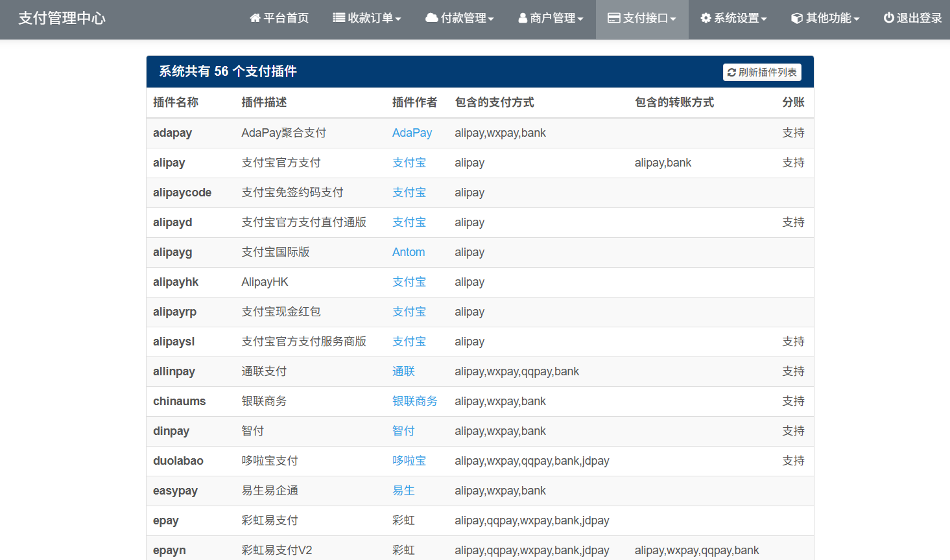Image resolution: width=950 pixels, height=560 pixels.
Task: Click the cube icon beside 其他功能
Action: click(x=797, y=18)
